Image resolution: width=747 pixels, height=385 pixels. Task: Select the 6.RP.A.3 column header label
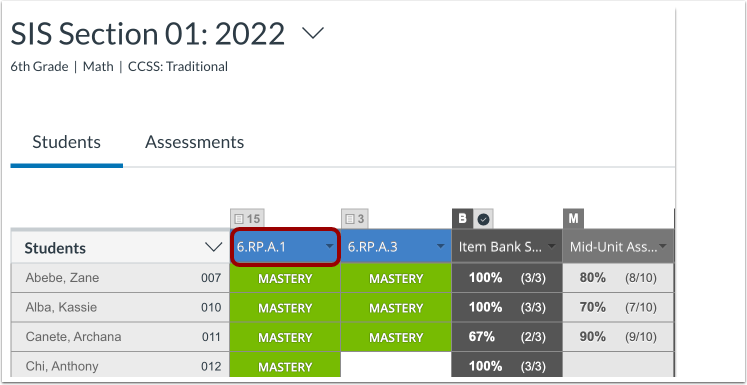pyautogui.click(x=372, y=247)
